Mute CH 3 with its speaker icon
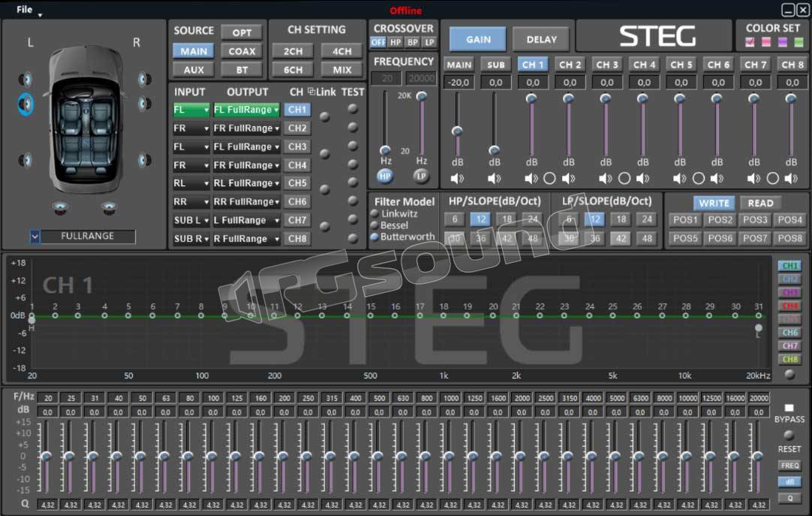Image resolution: width=812 pixels, height=516 pixels. coord(606,179)
